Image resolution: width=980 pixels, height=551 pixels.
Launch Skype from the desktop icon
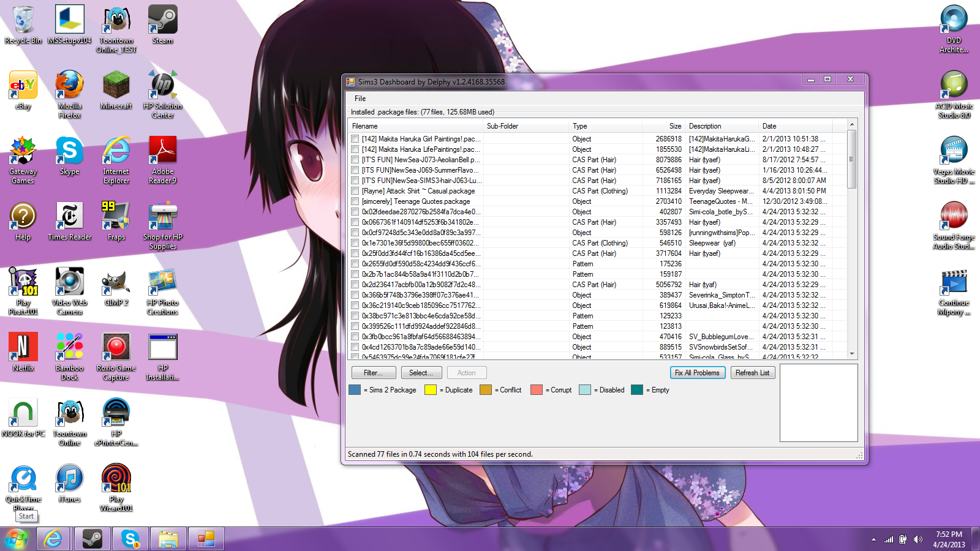pos(70,156)
